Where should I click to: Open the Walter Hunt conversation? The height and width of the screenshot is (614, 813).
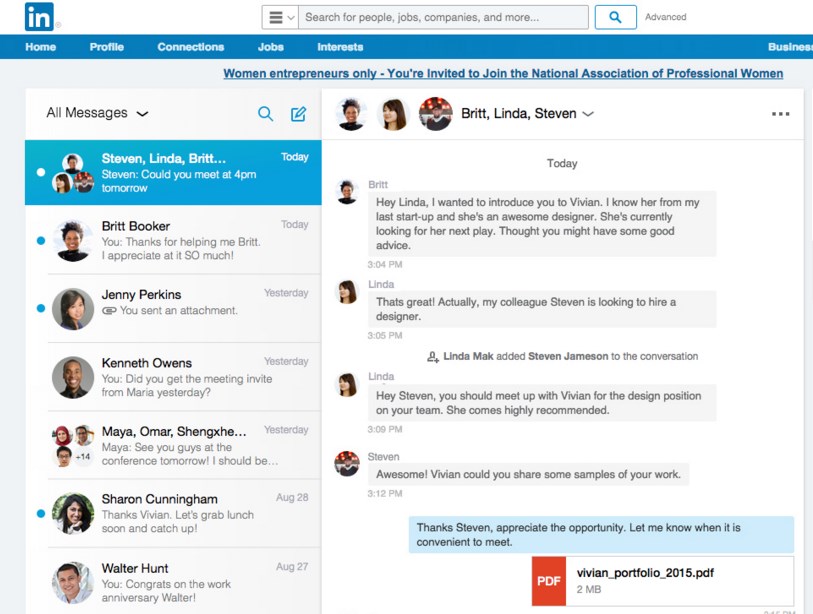[173, 582]
